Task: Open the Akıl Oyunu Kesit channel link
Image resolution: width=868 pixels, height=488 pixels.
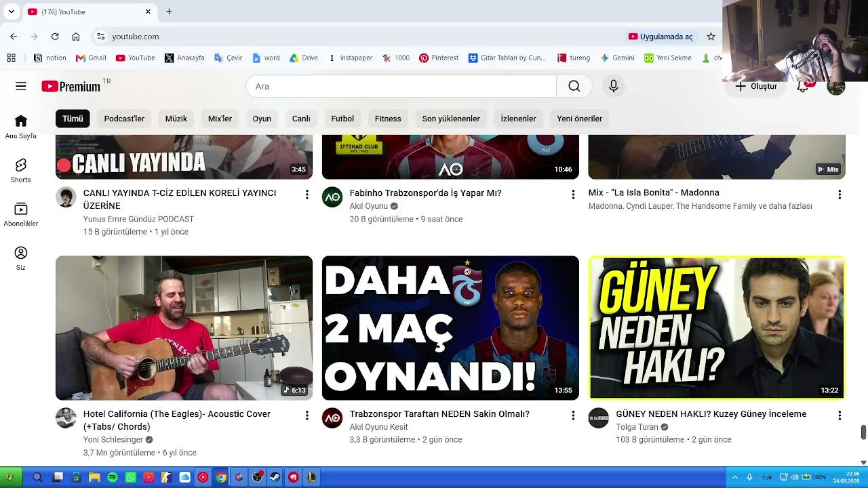Action: pyautogui.click(x=379, y=427)
